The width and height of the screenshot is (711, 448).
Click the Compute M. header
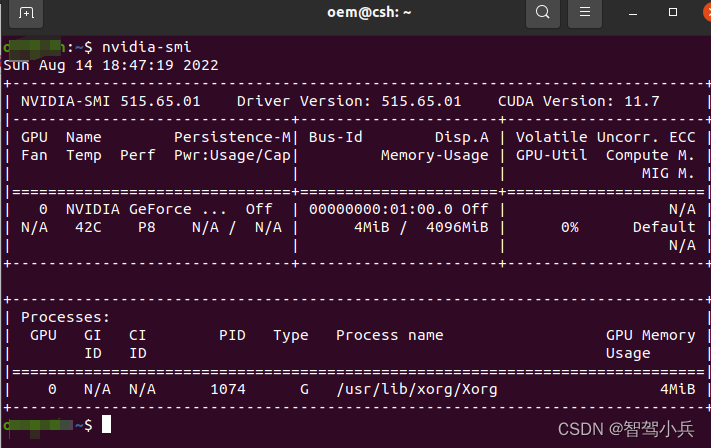[x=650, y=155]
